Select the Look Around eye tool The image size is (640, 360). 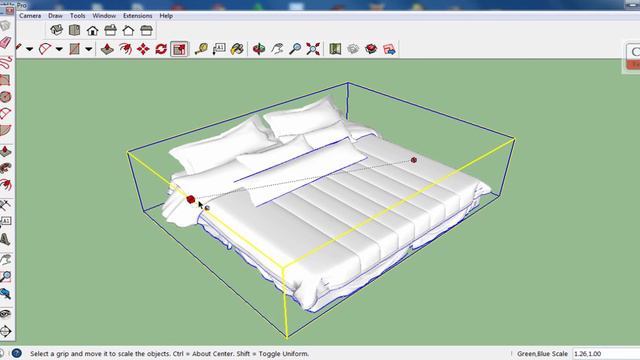coord(6,313)
